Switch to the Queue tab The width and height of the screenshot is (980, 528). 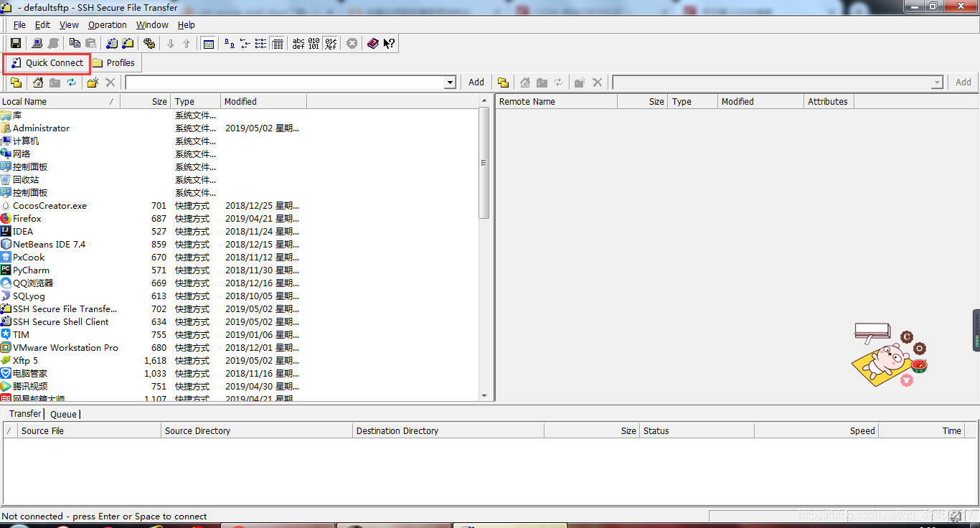[63, 414]
